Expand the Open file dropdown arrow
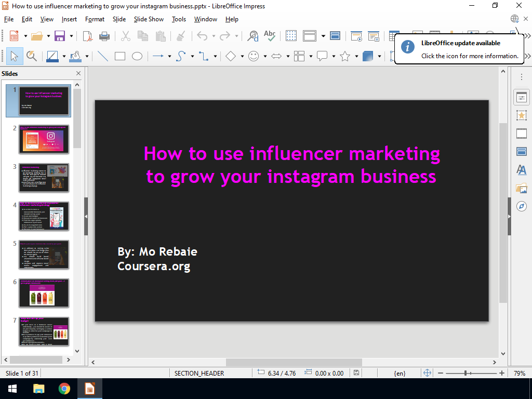The height and width of the screenshot is (399, 532). point(48,36)
